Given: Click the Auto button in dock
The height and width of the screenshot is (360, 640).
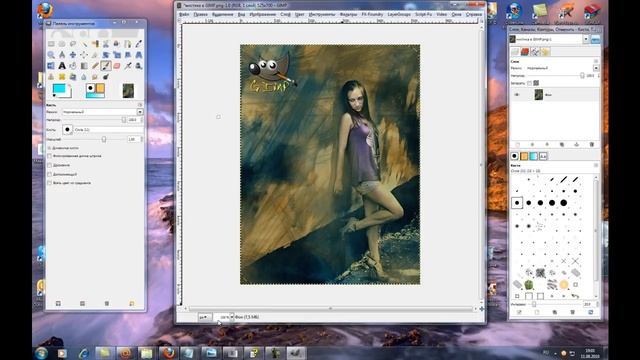Looking at the screenshot, I should pyautogui.click(x=596, y=39).
